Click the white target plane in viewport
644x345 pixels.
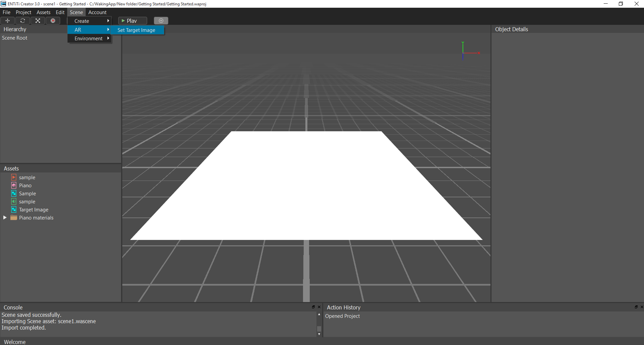pyautogui.click(x=306, y=185)
